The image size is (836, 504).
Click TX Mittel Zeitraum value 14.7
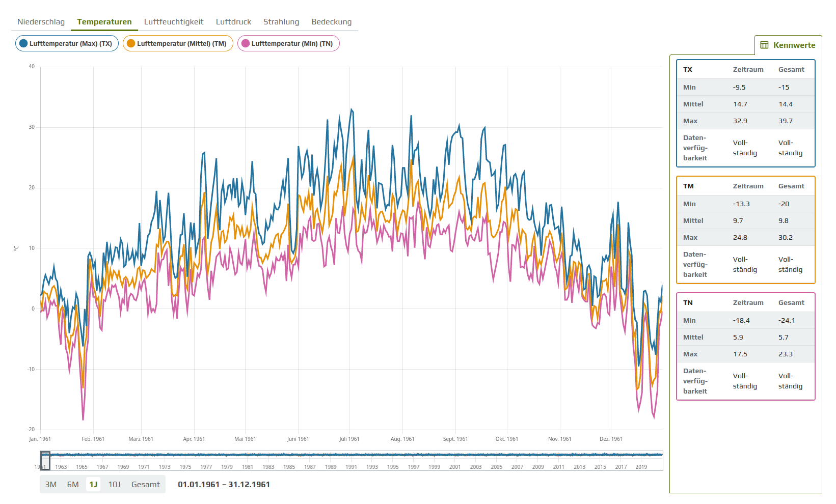[740, 104]
